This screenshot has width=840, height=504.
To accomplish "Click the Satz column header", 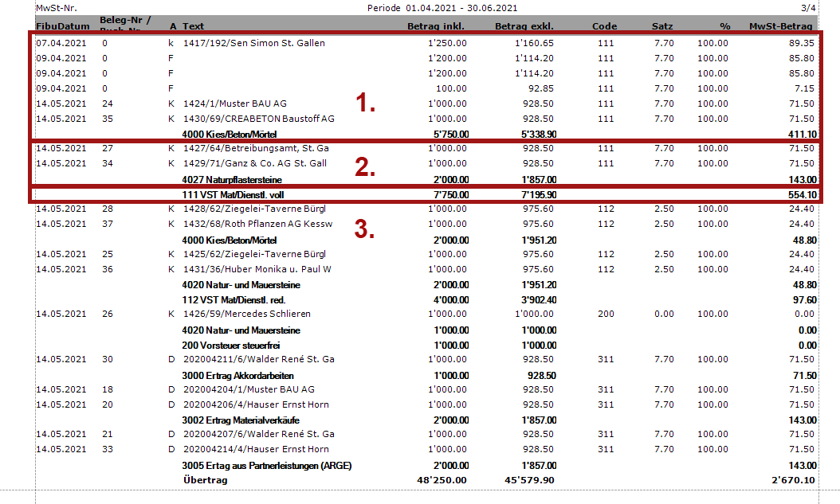I will coord(661,26).
